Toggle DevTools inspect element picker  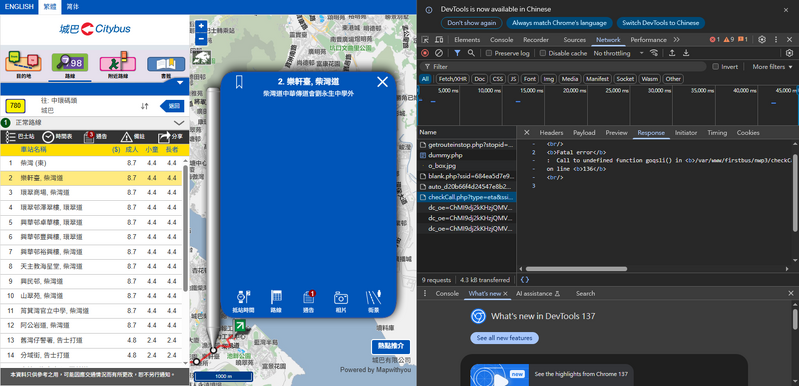pos(425,40)
